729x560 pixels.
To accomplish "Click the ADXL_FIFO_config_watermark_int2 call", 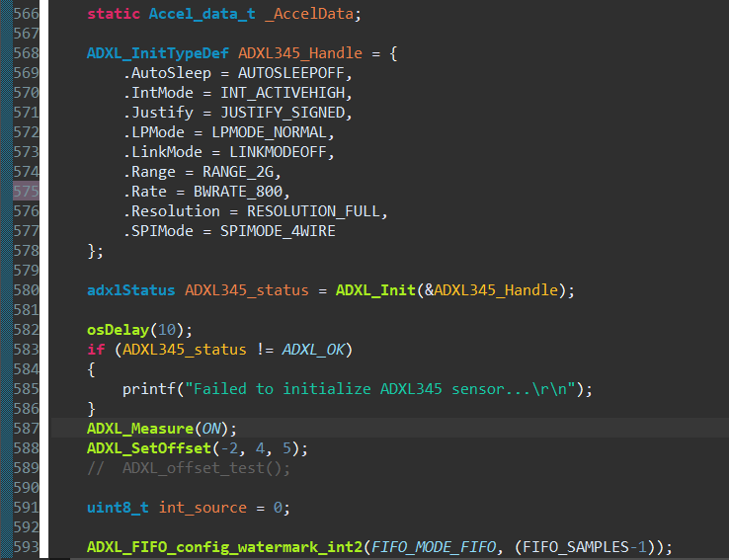I will click(x=224, y=547).
